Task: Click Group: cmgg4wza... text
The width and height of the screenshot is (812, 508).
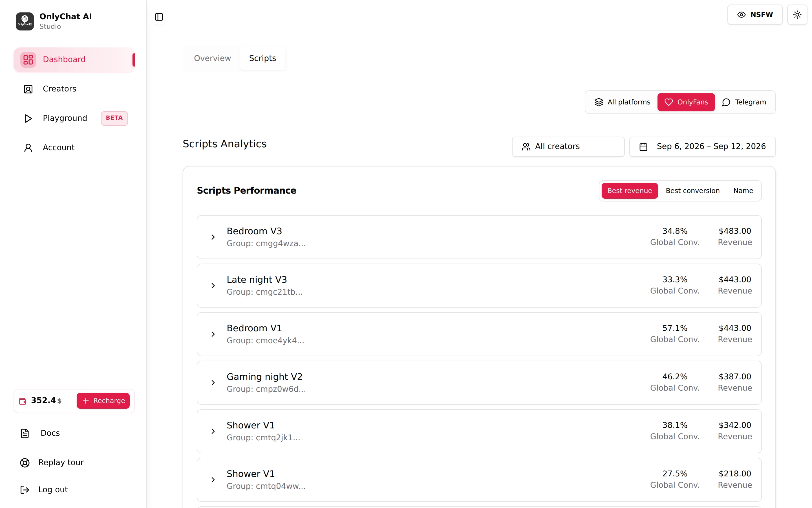Action: point(266,244)
